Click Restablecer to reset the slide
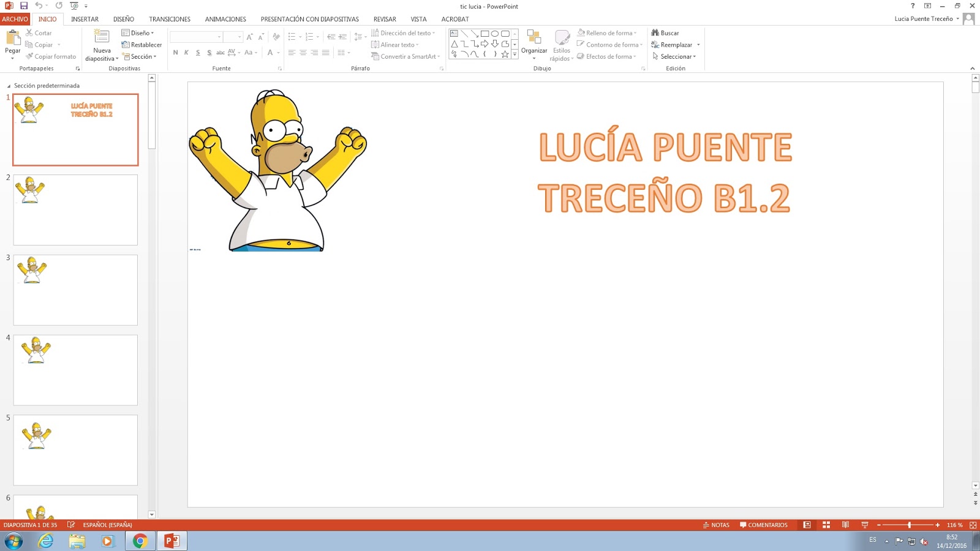 [x=141, y=45]
